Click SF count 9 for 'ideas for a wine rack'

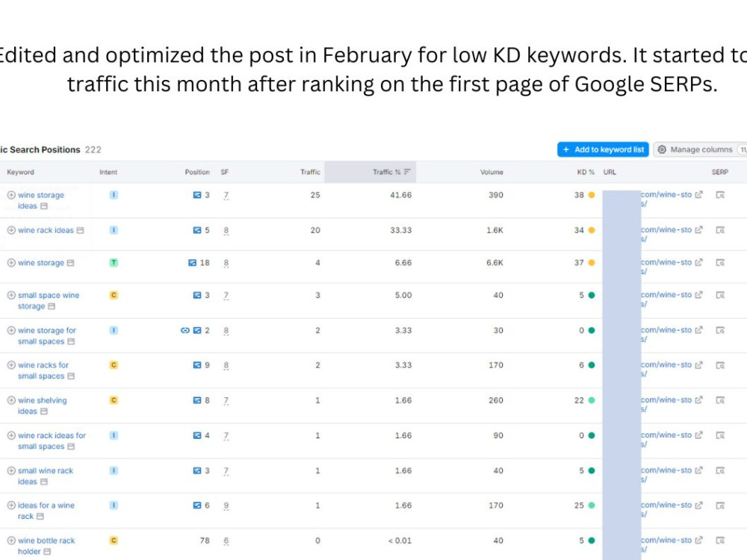coord(226,505)
